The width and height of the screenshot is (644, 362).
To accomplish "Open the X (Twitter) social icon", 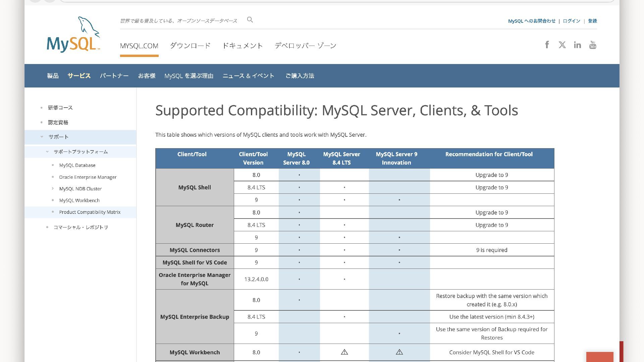I will (562, 45).
